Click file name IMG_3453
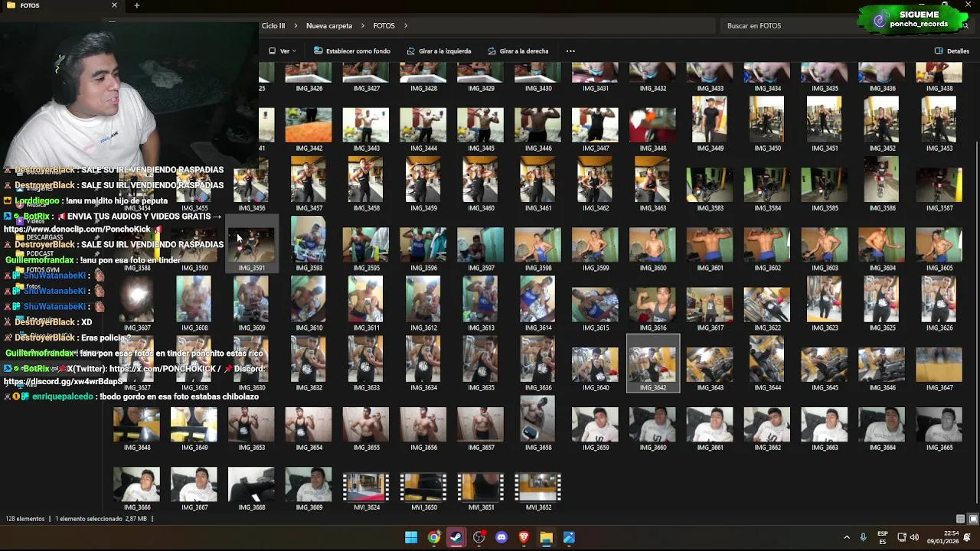This screenshot has width=980, height=551. coord(939,148)
